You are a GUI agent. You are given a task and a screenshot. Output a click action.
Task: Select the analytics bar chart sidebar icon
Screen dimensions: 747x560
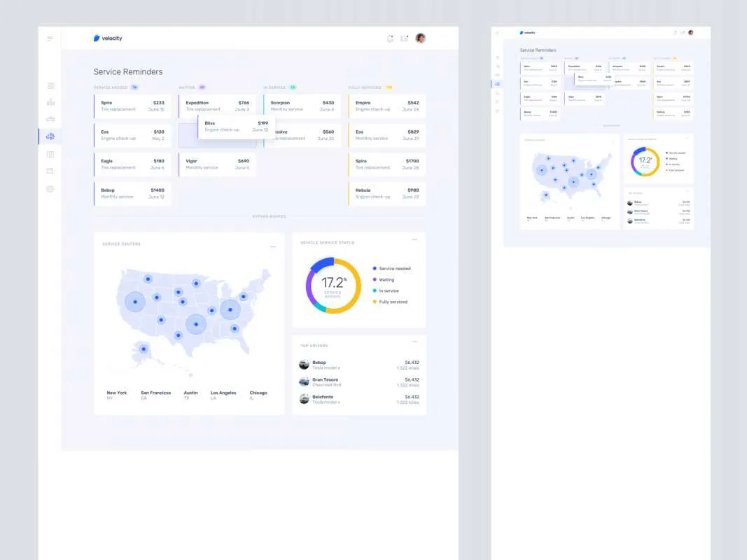tap(50, 102)
